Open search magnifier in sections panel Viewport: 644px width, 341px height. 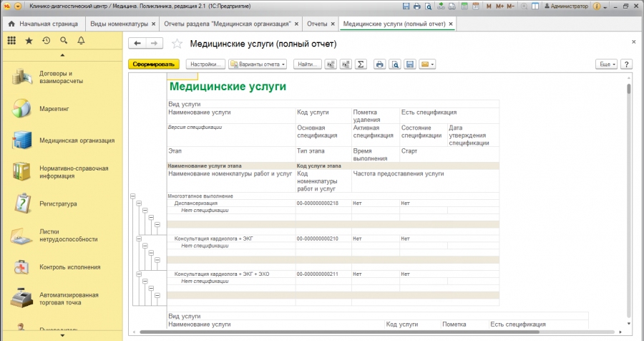tap(64, 40)
